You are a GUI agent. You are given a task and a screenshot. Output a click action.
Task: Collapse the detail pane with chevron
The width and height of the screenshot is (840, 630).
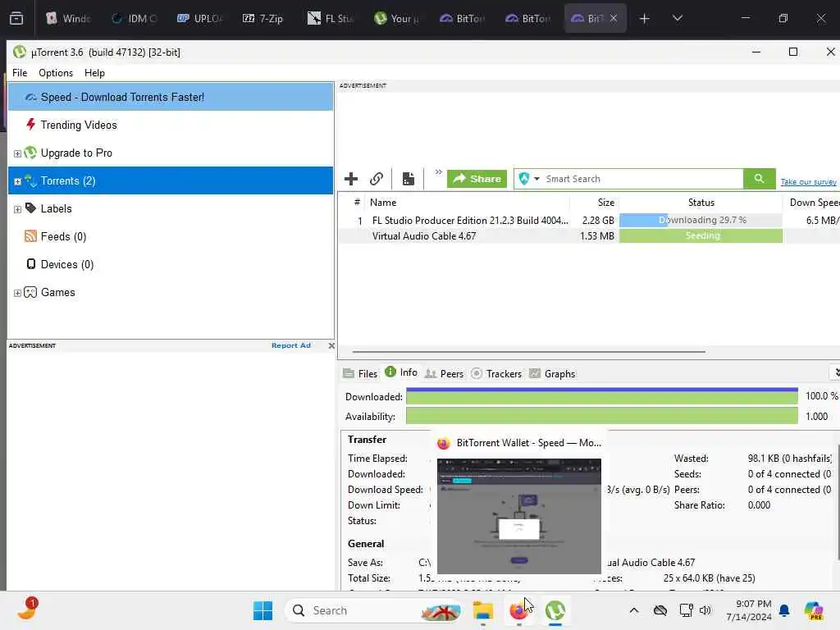(836, 373)
